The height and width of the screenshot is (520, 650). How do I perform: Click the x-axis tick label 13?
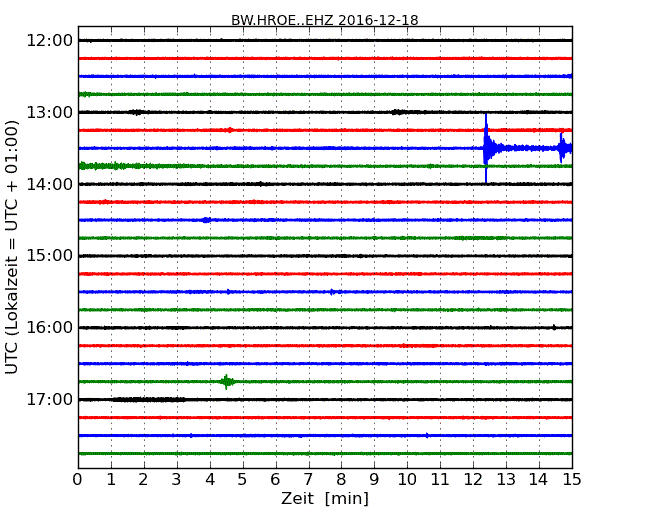[506, 480]
